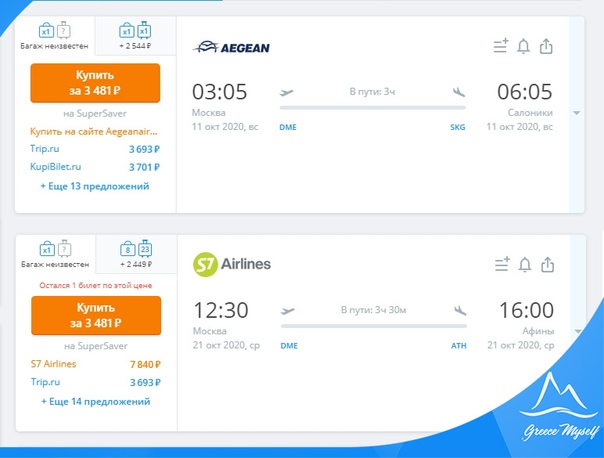Subscribe to Aegean price alert bell

pyautogui.click(x=523, y=46)
